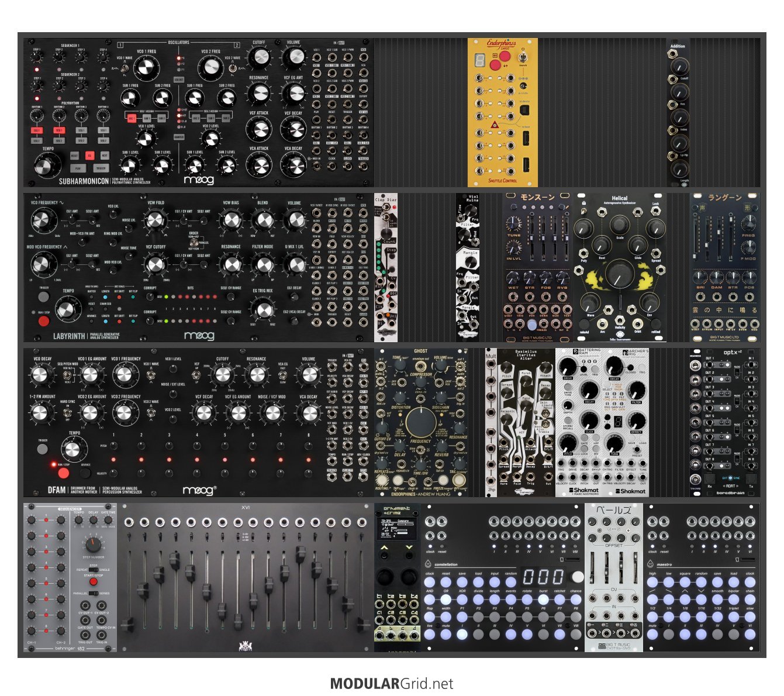
Task: Select OSC 1 in Subharmonicon SEQ 1 ASSIGN
Action: 132,118
